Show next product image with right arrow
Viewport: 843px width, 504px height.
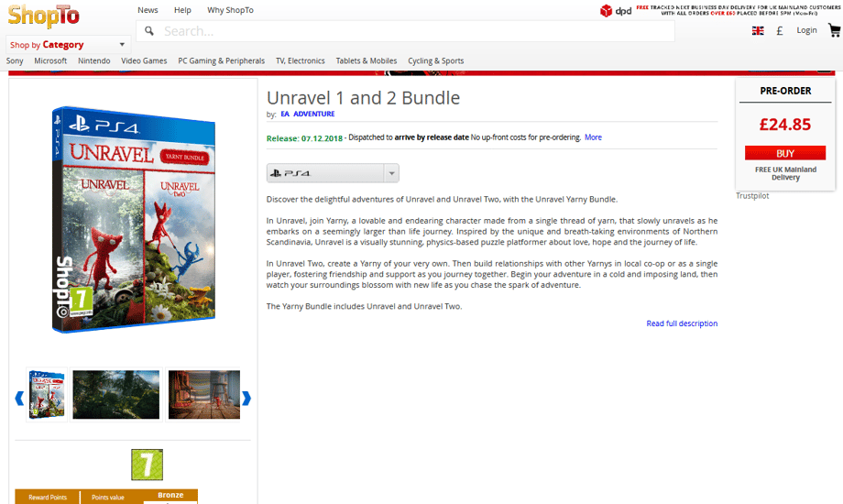click(x=246, y=398)
